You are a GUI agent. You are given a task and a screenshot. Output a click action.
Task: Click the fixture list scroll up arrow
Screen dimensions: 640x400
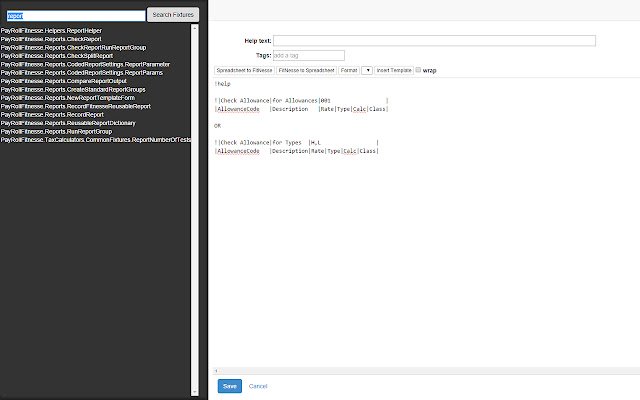195,28
